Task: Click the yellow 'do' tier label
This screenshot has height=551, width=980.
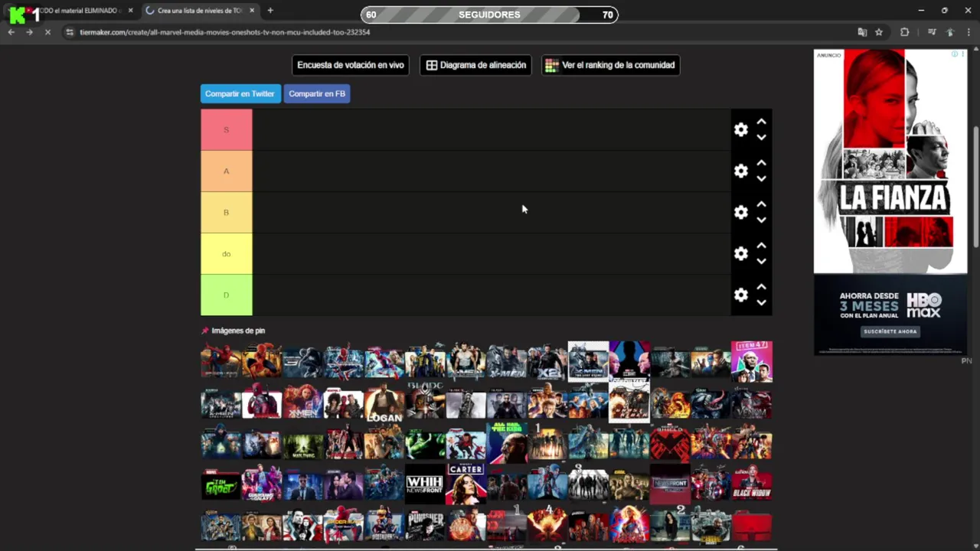Action: point(226,254)
